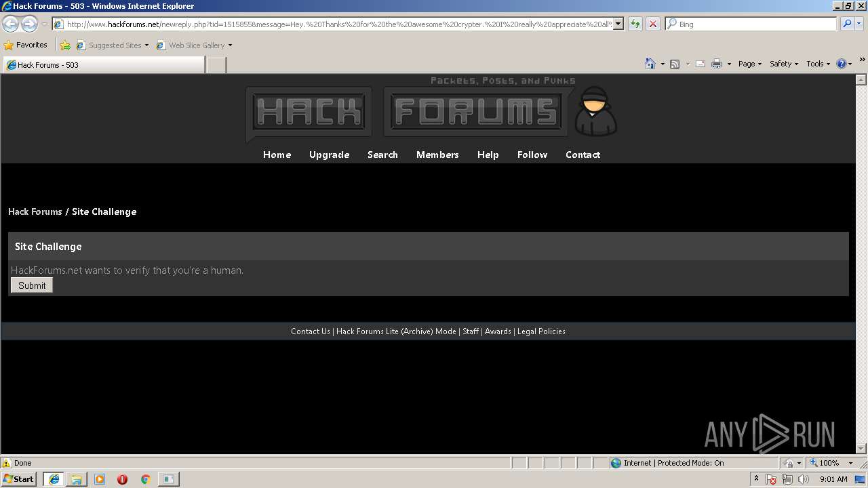
Task: Go to Home in site navigation
Action: [x=277, y=155]
